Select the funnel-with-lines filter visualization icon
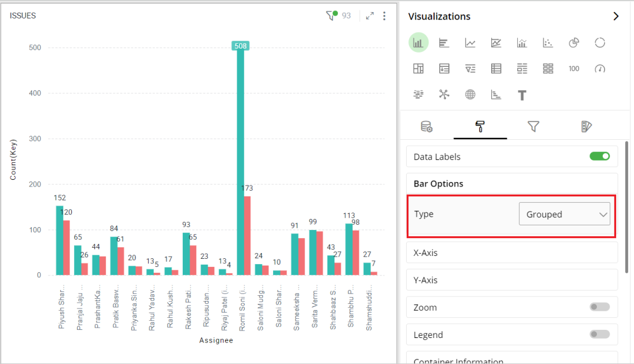The image size is (634, 364). (x=470, y=69)
